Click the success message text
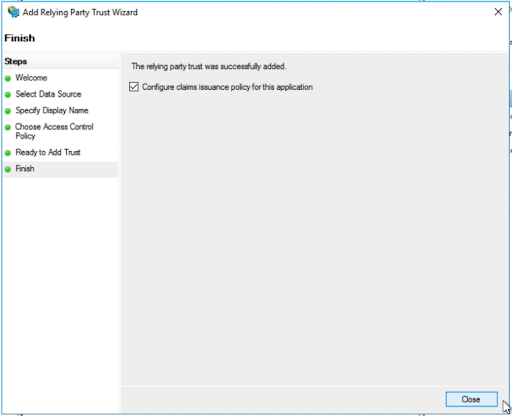This screenshot has width=512, height=416. point(209,66)
